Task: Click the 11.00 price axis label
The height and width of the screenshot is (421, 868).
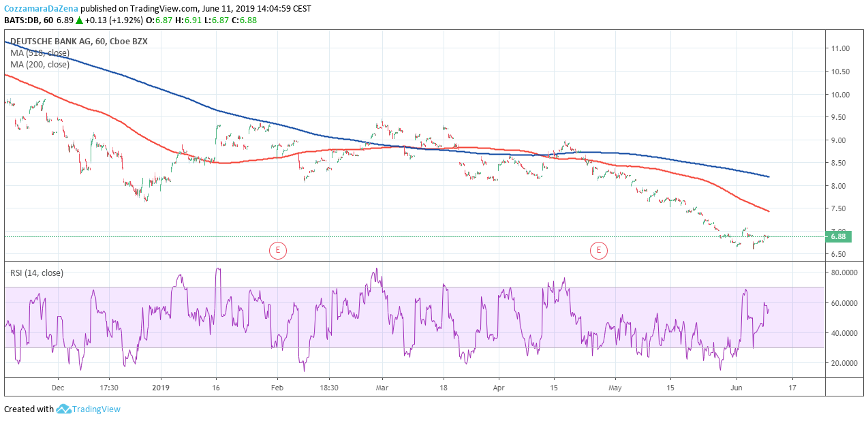Action: [x=839, y=48]
